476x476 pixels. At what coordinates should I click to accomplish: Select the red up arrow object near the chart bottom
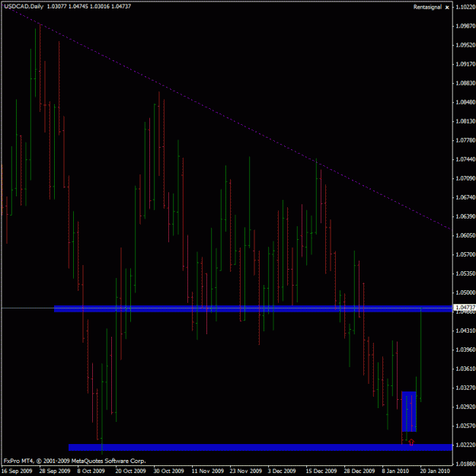tap(411, 442)
